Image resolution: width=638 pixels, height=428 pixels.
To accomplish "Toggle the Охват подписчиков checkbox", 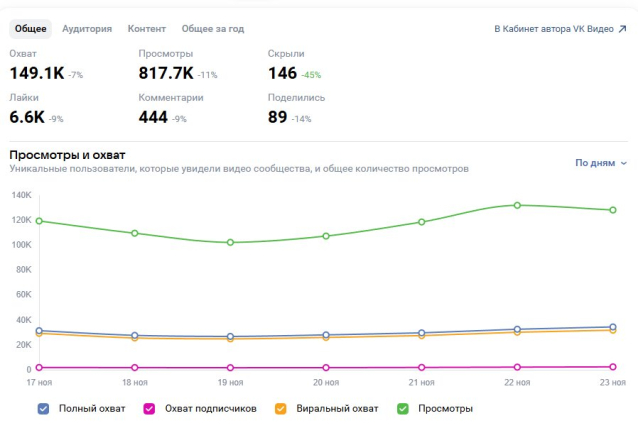I will click(149, 408).
